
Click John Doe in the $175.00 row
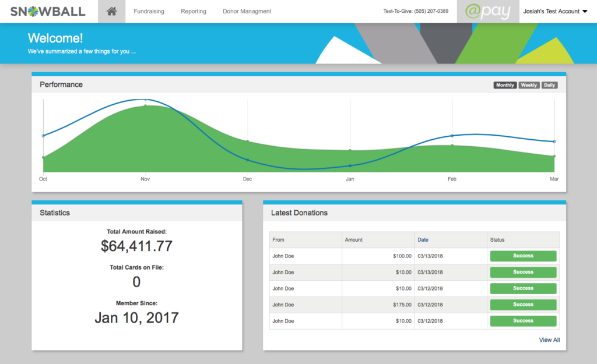283,305
